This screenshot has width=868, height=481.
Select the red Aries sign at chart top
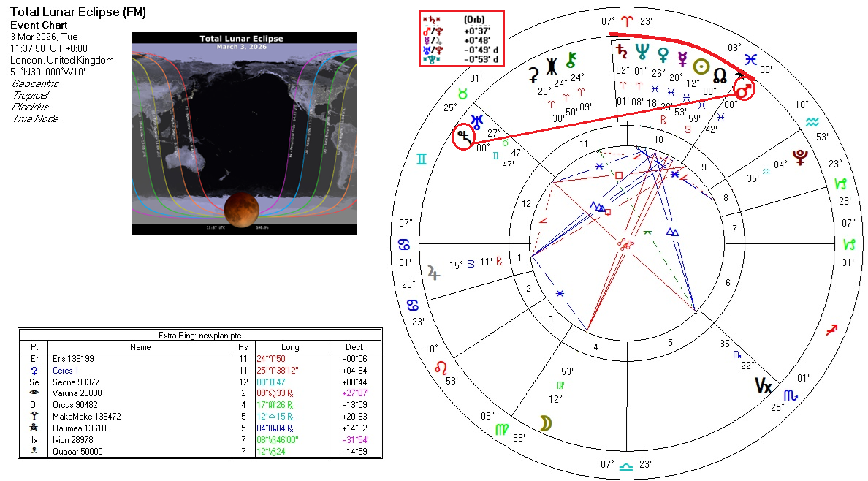[x=628, y=22]
